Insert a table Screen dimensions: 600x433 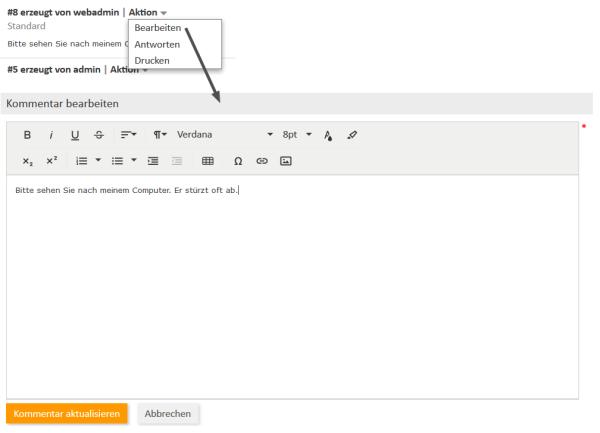(x=207, y=161)
